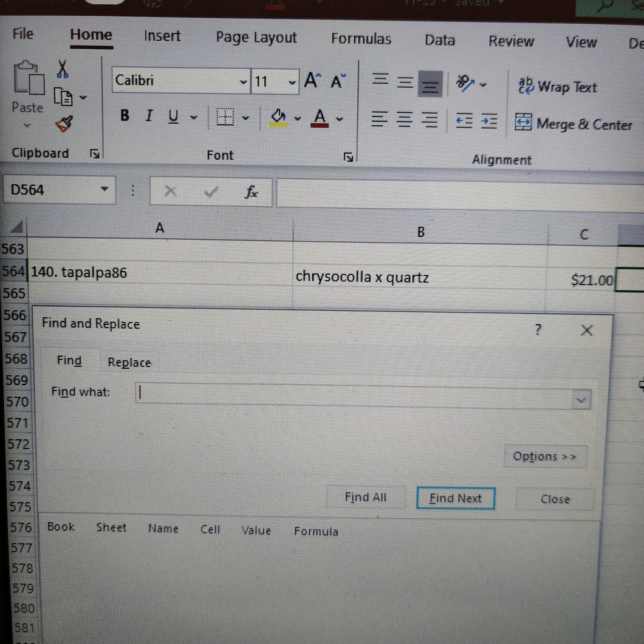
Task: Select Find tab in dialog
Action: (x=69, y=360)
